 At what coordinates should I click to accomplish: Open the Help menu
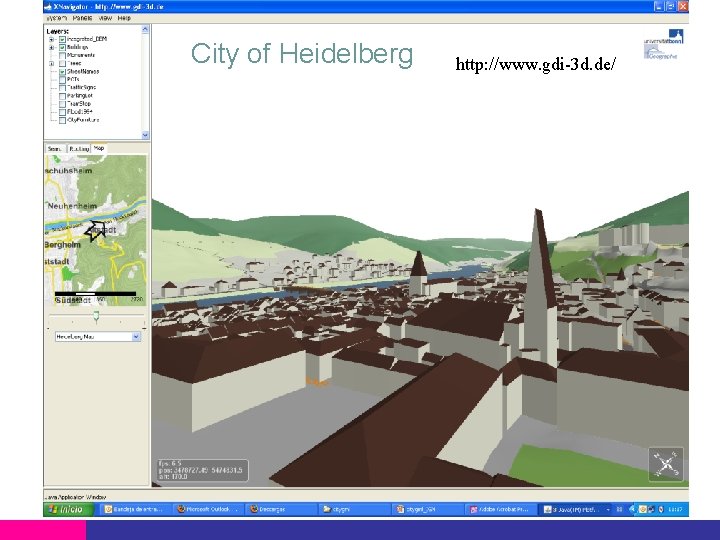point(124,18)
